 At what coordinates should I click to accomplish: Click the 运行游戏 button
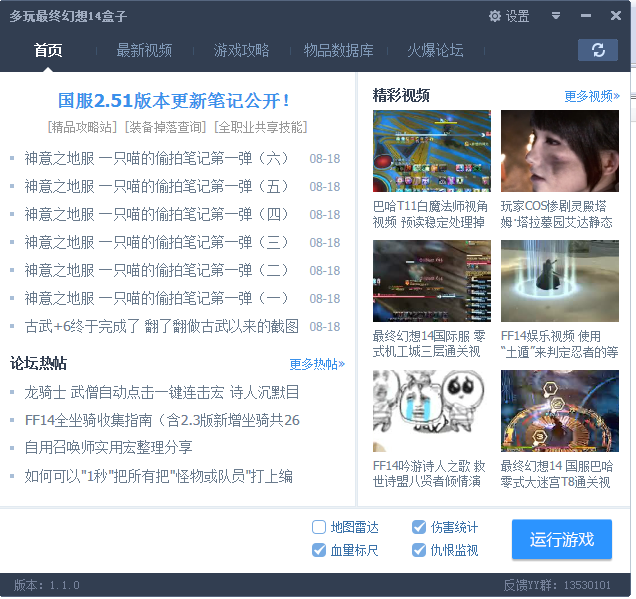(x=562, y=539)
